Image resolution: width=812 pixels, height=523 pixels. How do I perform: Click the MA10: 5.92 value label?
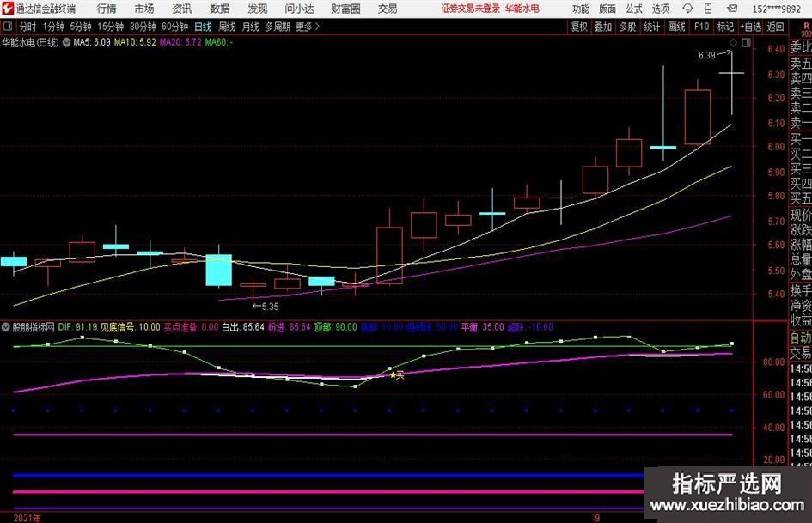coord(135,42)
